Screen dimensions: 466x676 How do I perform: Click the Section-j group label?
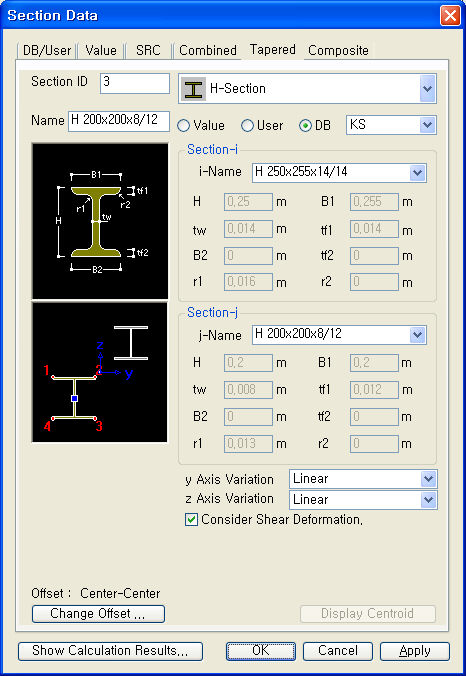click(212, 312)
